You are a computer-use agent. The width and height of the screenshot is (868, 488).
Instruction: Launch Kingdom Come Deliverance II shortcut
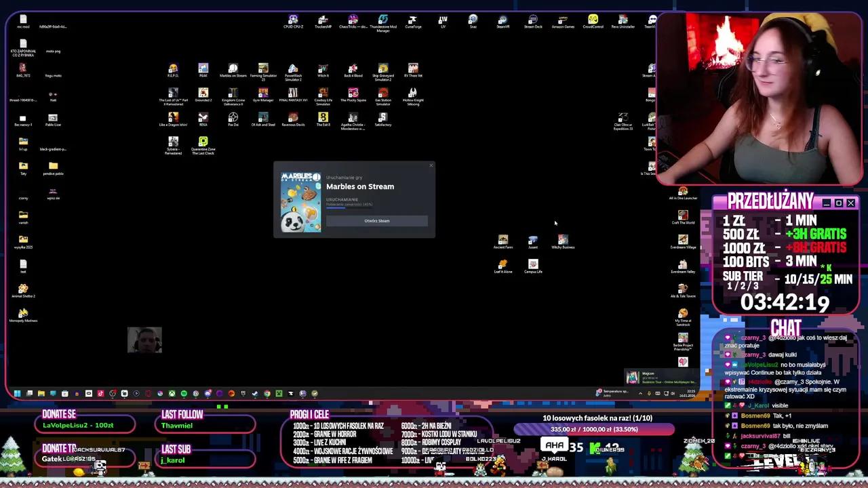233,96
